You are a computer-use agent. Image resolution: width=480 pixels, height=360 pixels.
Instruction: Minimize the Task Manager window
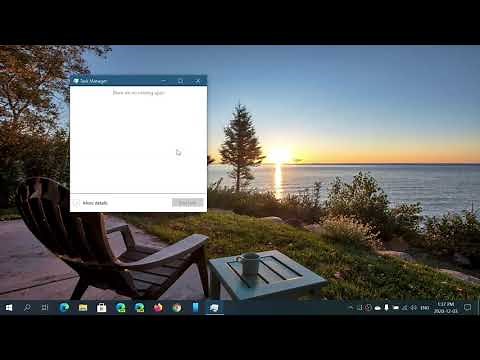[164, 81]
